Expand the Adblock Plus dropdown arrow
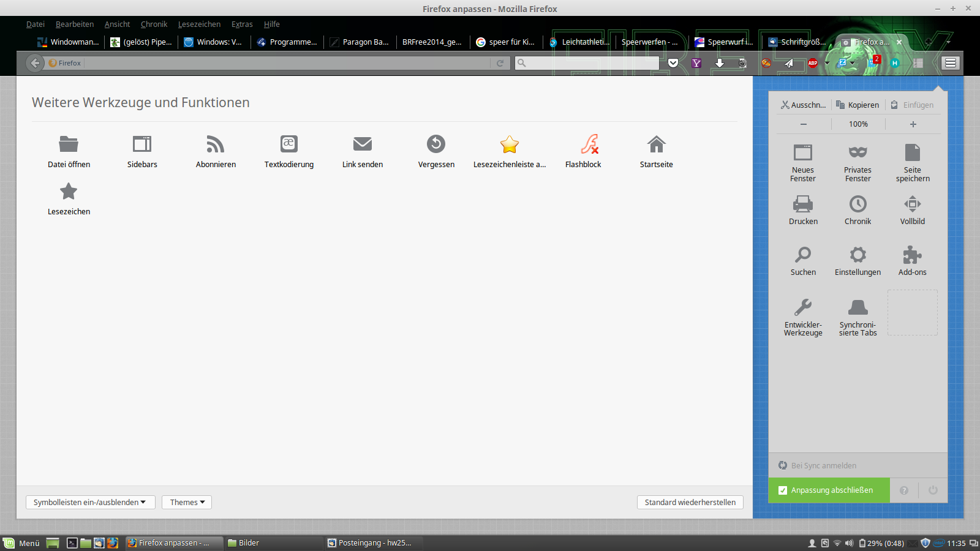 (827, 63)
